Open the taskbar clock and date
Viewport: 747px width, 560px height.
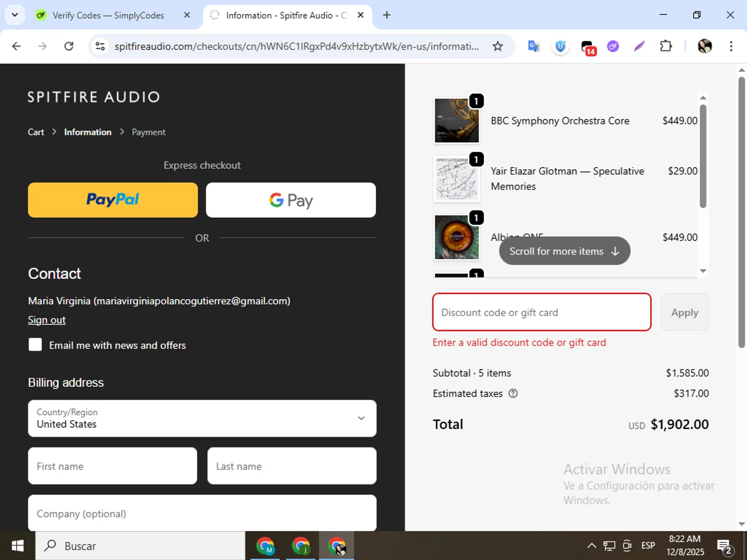click(685, 546)
